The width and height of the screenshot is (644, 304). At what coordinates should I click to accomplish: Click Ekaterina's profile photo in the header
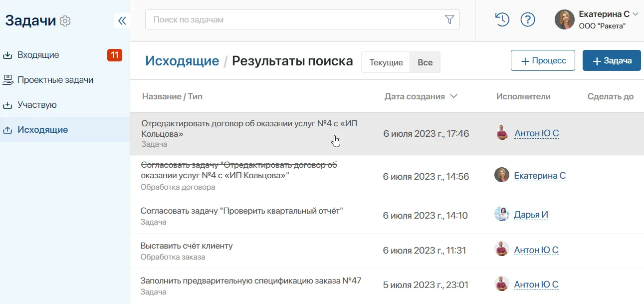click(x=565, y=19)
